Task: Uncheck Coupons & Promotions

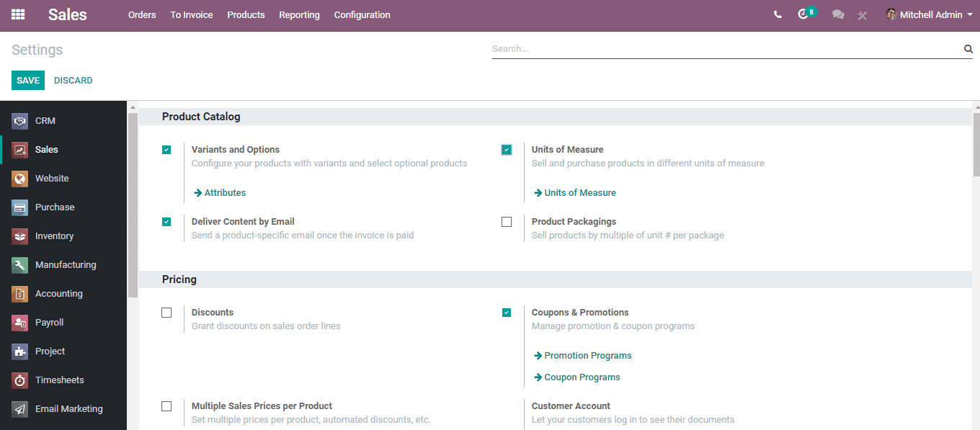Action: coord(507,312)
